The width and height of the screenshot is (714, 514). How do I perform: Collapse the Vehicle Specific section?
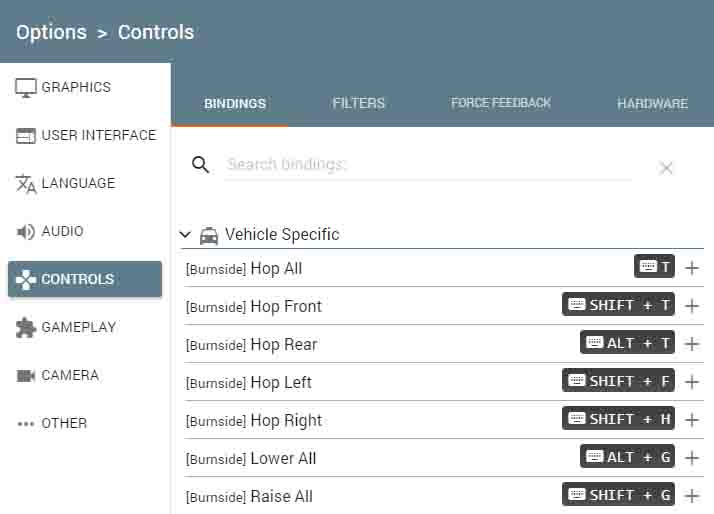point(185,235)
